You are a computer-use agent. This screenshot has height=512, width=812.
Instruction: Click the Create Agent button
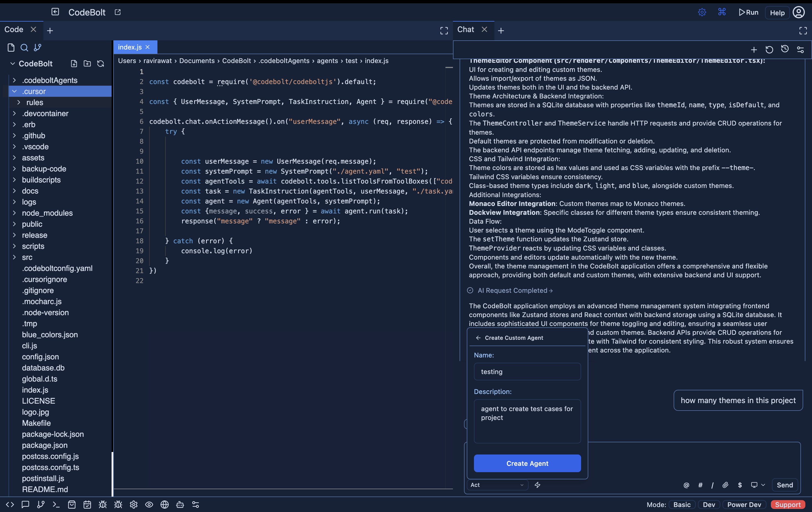tap(528, 463)
